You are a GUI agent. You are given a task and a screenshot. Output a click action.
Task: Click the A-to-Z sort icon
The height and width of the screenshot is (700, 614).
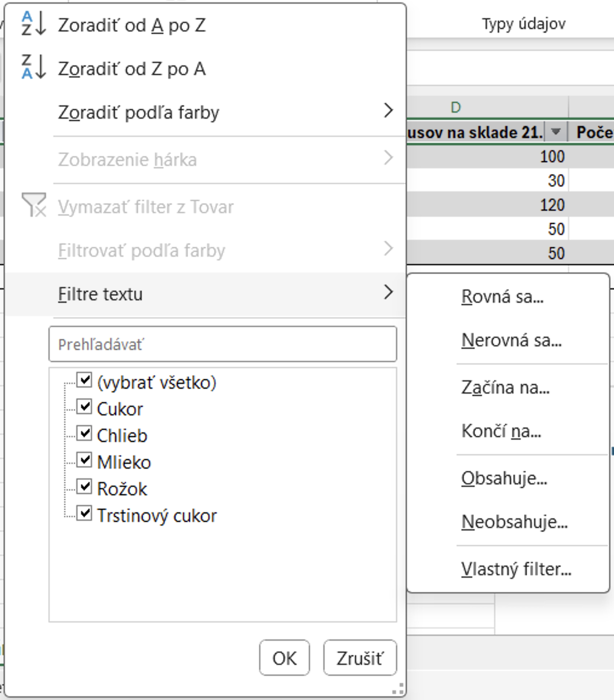(x=33, y=24)
